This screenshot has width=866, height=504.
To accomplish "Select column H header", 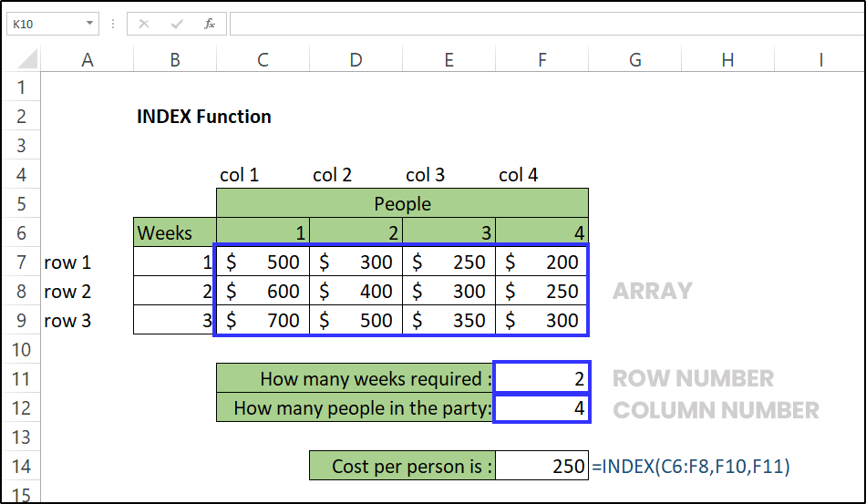I will pos(728,59).
